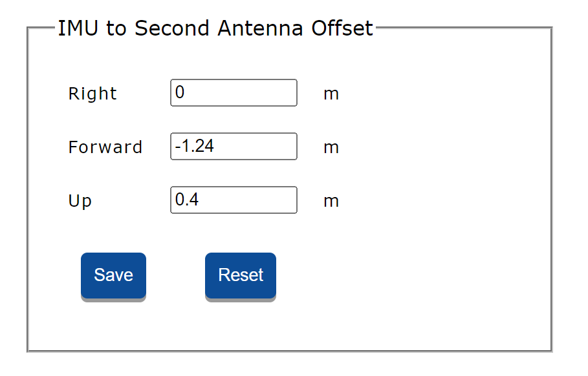
Task: Select the Right offset input field
Action: coord(233,92)
